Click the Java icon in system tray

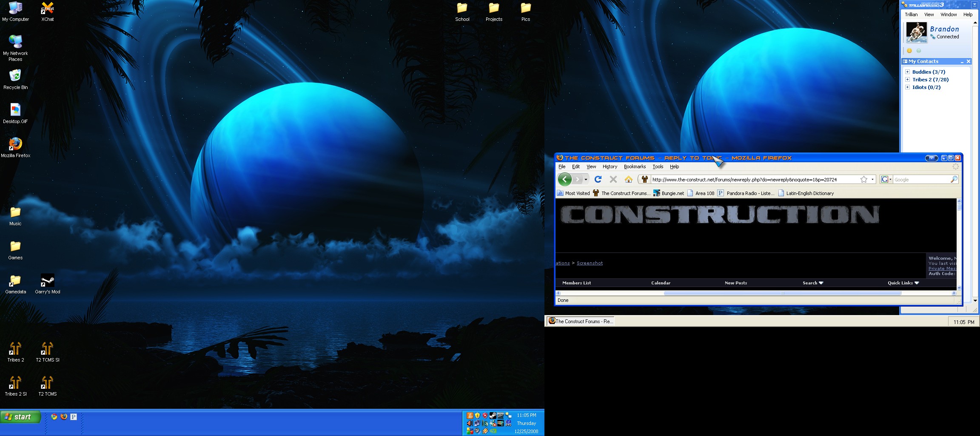click(470, 416)
